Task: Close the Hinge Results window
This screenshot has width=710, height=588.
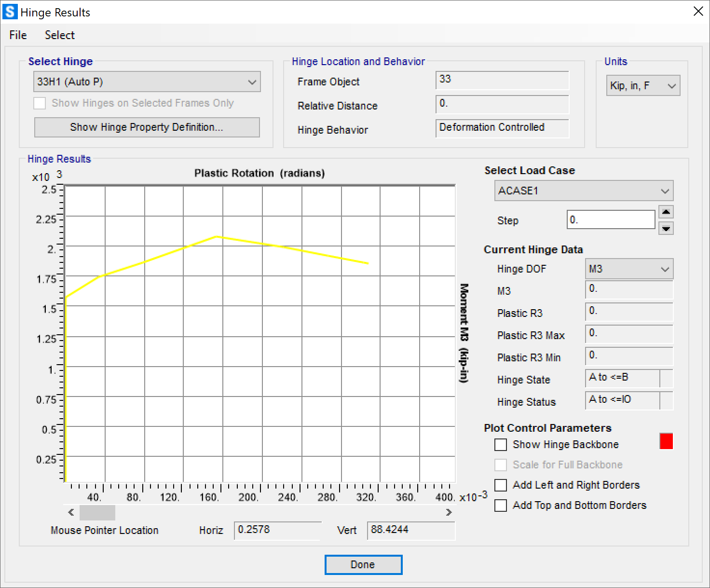Action: tap(698, 12)
